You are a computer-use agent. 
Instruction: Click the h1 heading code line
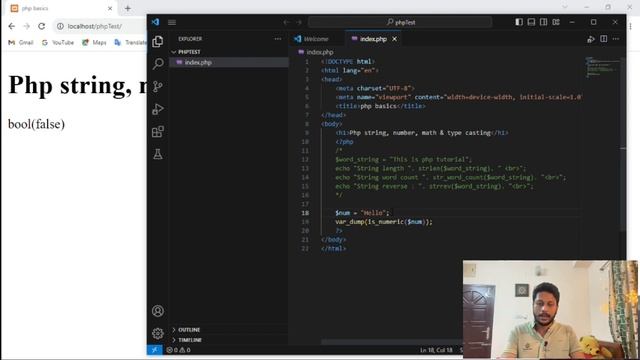point(422,133)
